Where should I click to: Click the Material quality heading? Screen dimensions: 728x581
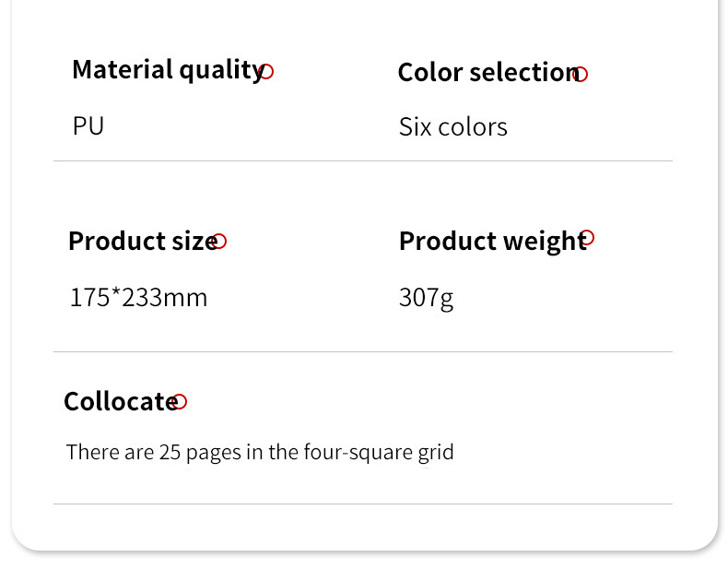point(169,70)
